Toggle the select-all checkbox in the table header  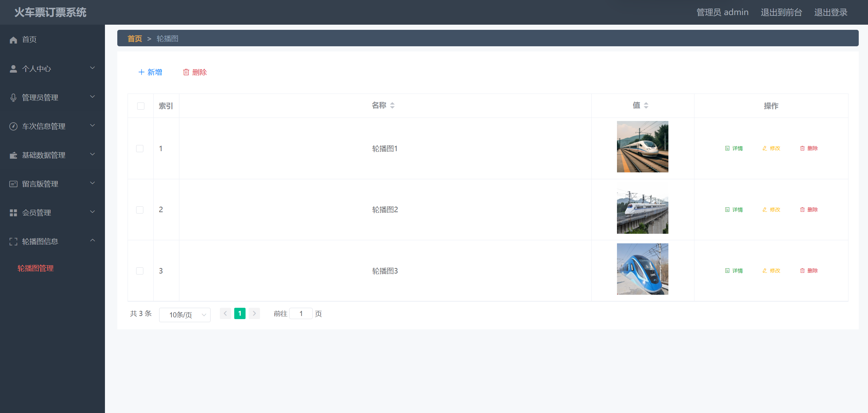[x=141, y=106]
